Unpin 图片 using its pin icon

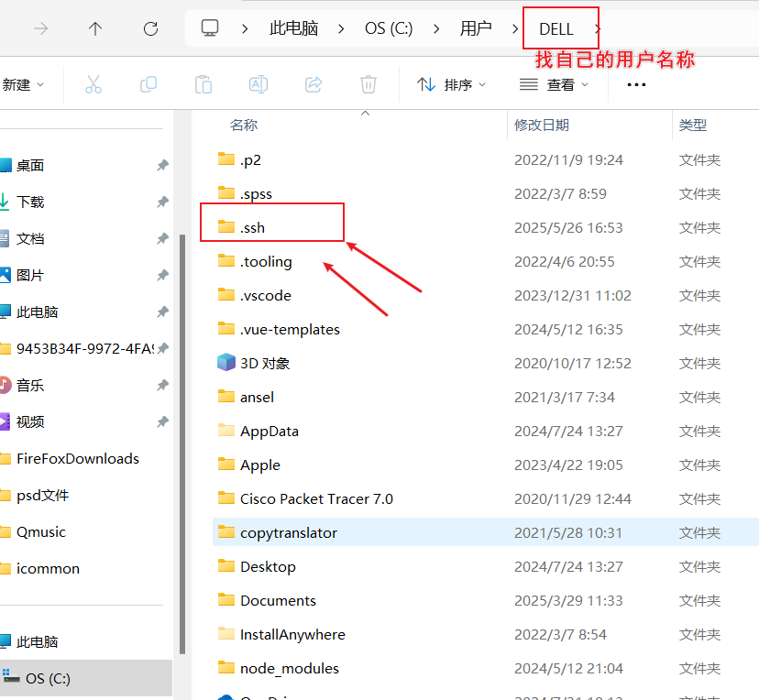[162, 275]
